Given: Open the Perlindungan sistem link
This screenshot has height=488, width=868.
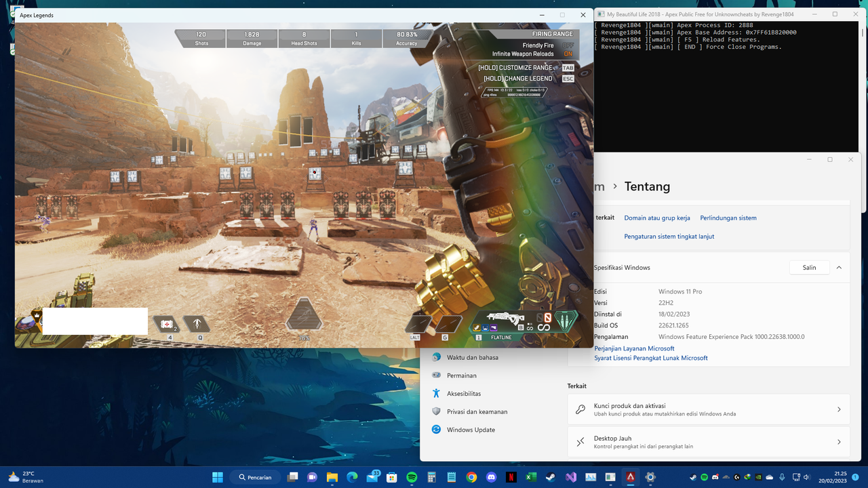Looking at the screenshot, I should coord(728,218).
